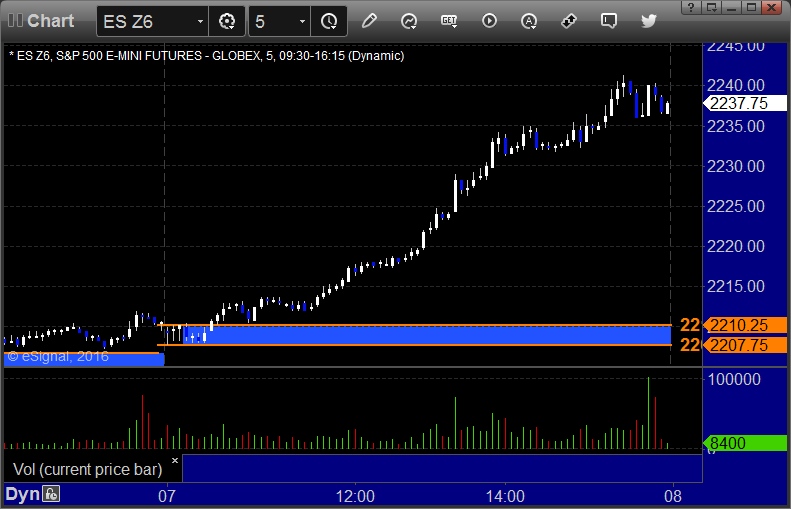Toggle the lock icon beside Dyn
The image size is (791, 509).
51,494
